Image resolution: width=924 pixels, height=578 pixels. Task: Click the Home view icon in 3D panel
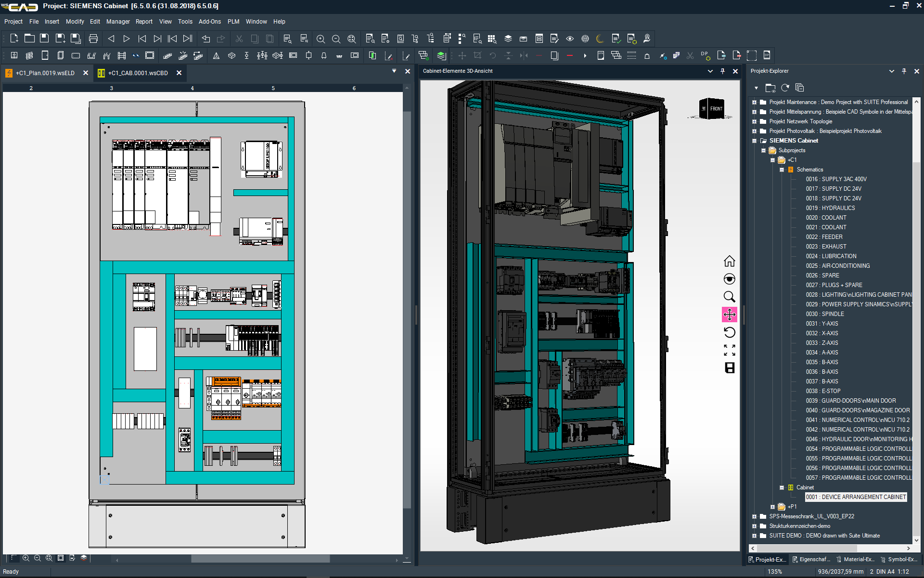[730, 261]
